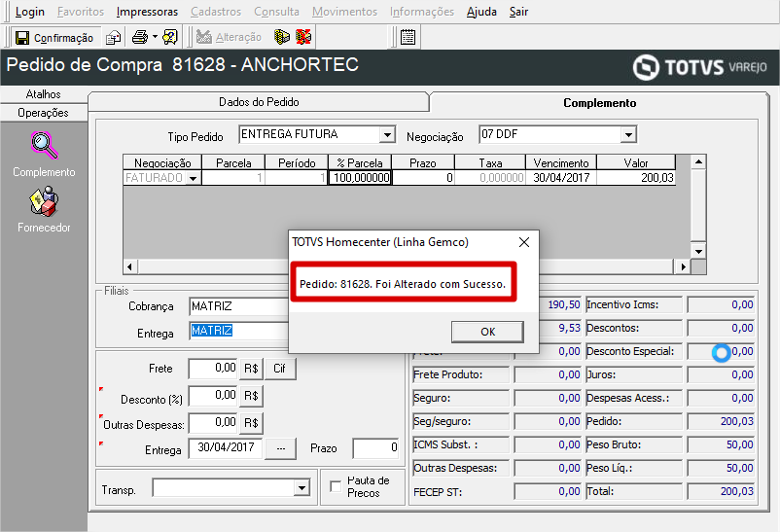Click the Peso Bruto value 50,00
780x532 pixels.
pyautogui.click(x=721, y=444)
